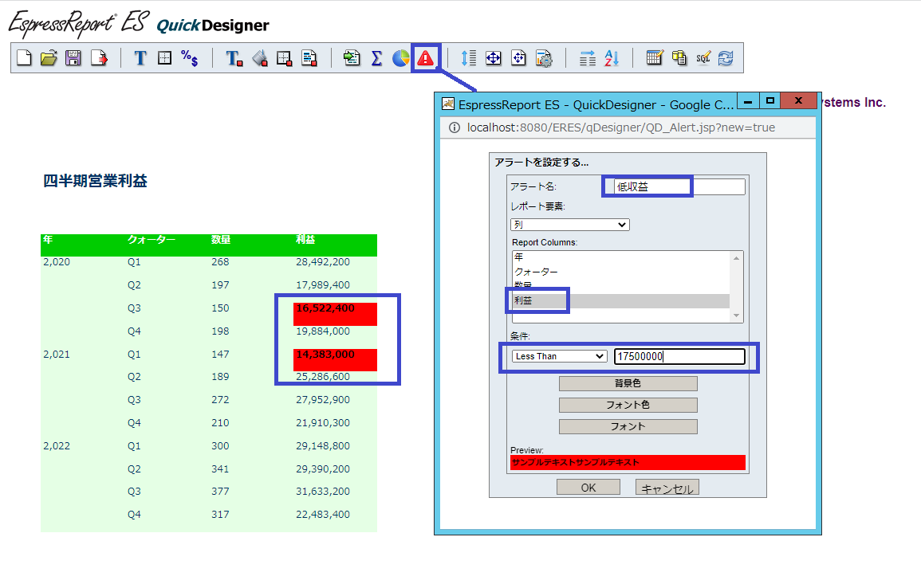Open a report using the folder icon

(x=49, y=58)
